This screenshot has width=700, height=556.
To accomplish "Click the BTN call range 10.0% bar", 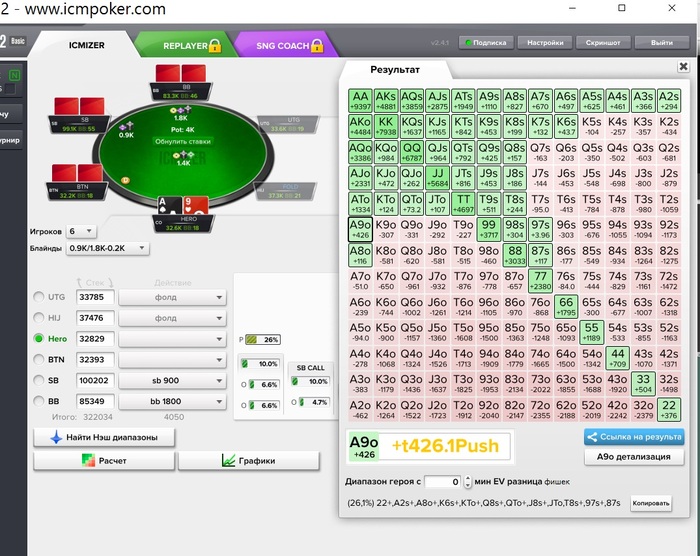I will click(x=260, y=364).
